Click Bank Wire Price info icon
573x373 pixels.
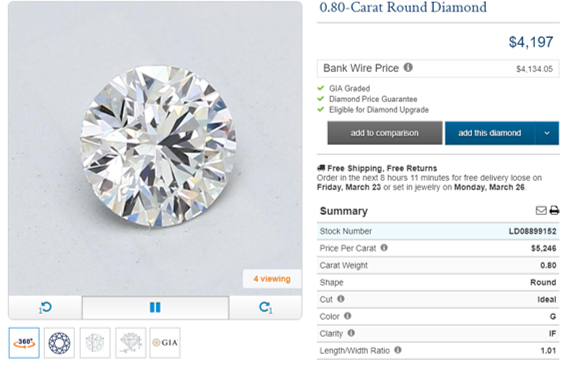[x=408, y=68]
